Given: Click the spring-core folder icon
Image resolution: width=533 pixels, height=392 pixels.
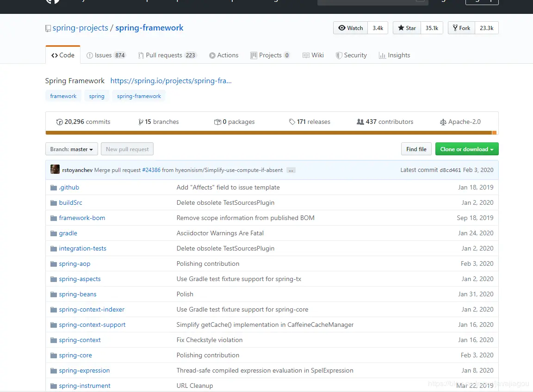Looking at the screenshot, I should point(53,355).
